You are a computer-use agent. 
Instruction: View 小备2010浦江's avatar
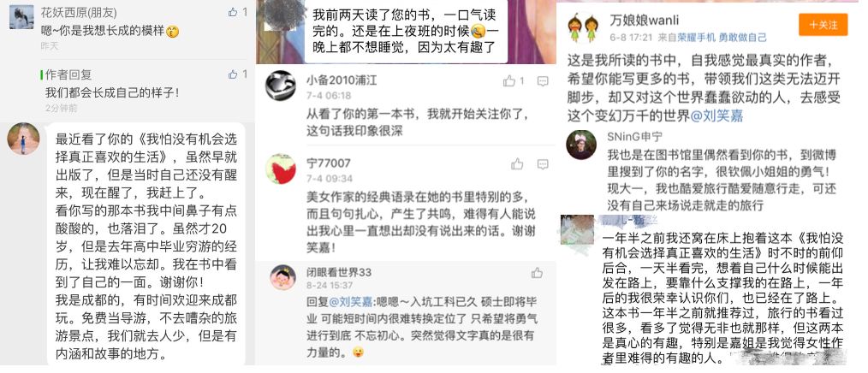point(281,86)
